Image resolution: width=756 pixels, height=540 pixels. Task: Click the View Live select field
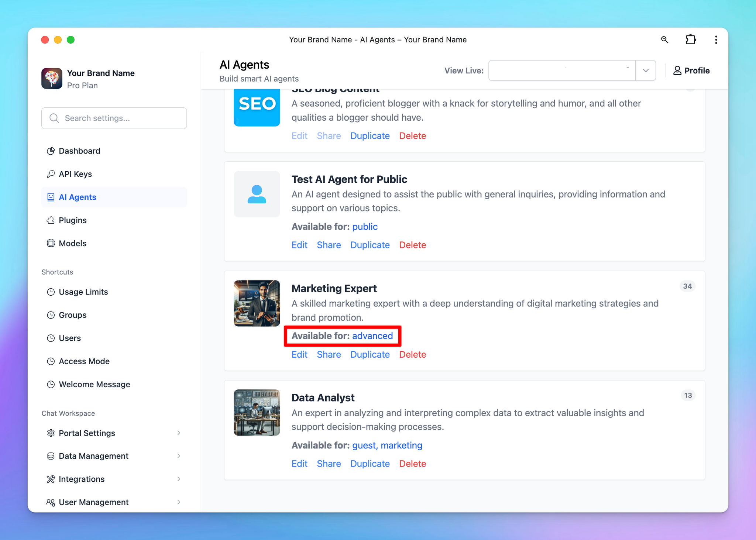(x=562, y=70)
